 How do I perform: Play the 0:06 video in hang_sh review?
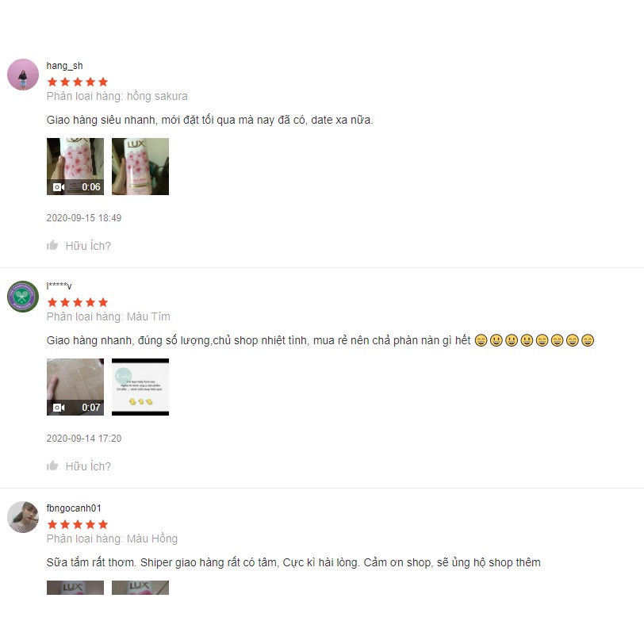click(x=75, y=167)
